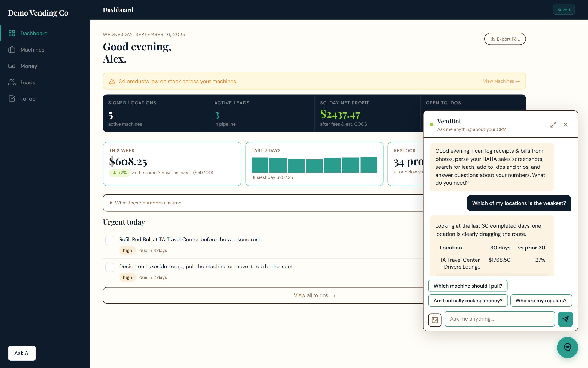
Task: Click the Busiest day $207.25 label
Action: (x=272, y=177)
